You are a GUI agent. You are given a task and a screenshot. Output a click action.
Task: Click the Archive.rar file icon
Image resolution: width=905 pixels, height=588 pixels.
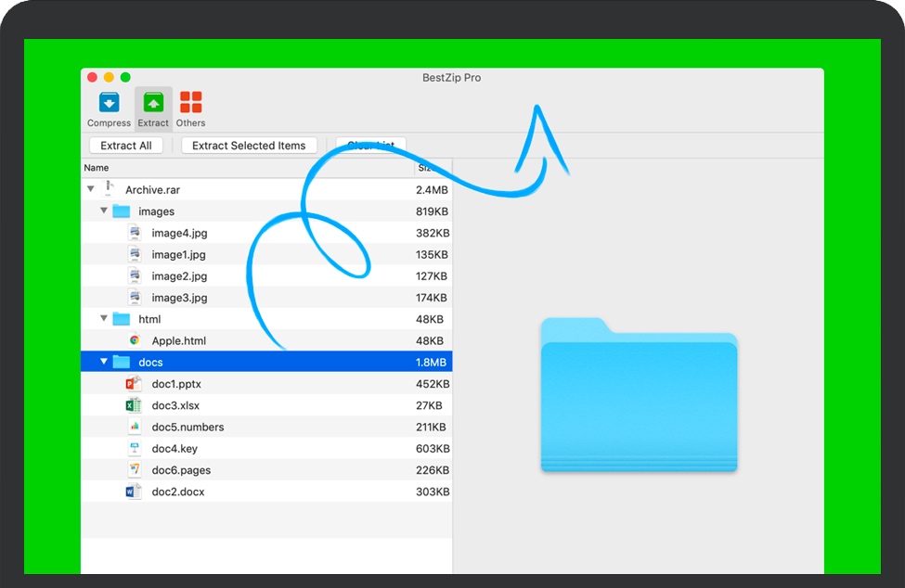point(109,189)
